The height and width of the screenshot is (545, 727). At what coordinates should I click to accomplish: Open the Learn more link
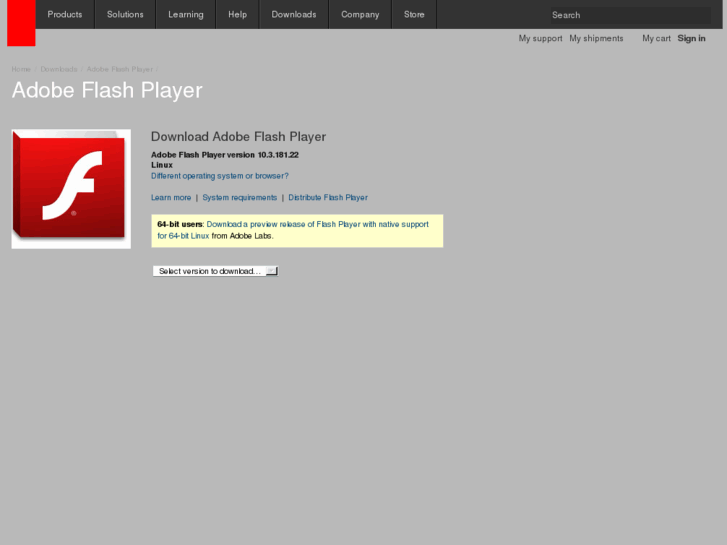click(x=171, y=198)
